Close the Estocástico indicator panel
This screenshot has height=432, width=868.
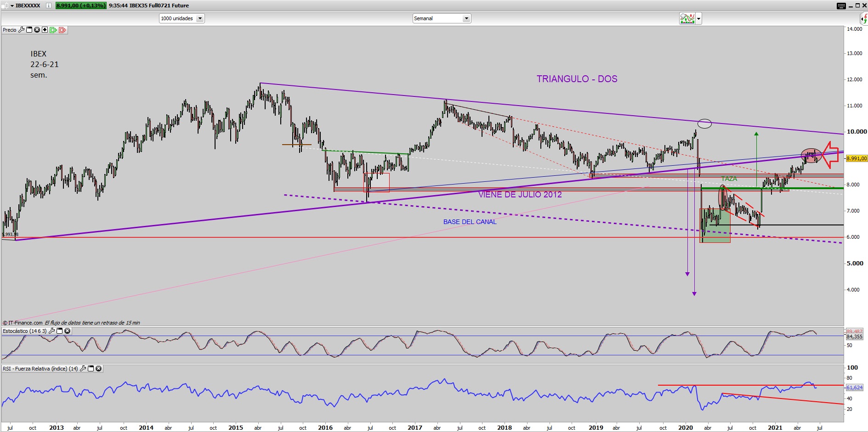[67, 331]
